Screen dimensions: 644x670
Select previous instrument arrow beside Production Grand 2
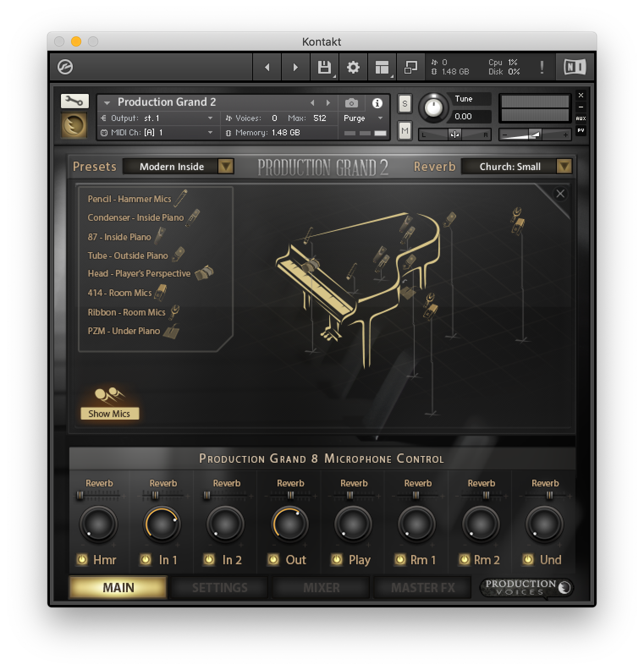312,103
